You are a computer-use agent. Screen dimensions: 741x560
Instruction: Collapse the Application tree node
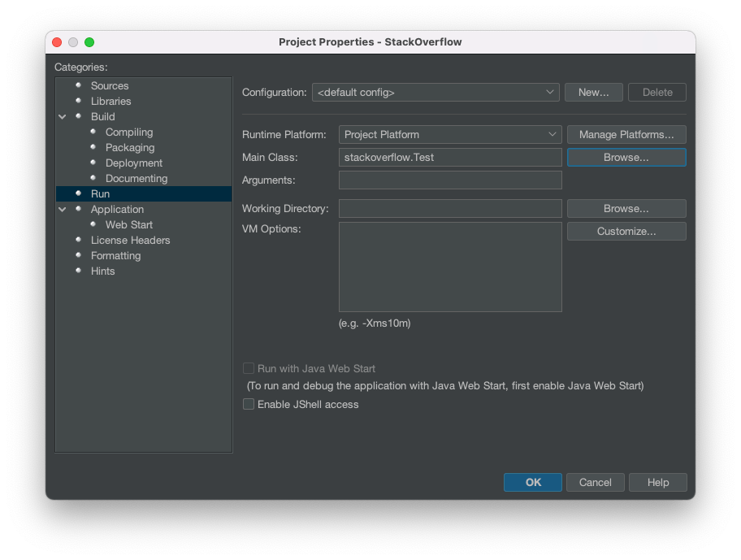point(62,210)
